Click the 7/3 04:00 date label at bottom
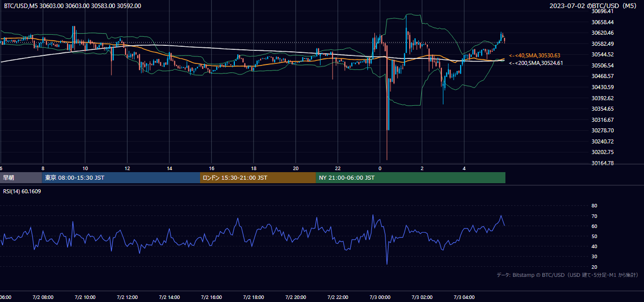This screenshot has width=644, height=302. pyautogui.click(x=465, y=297)
